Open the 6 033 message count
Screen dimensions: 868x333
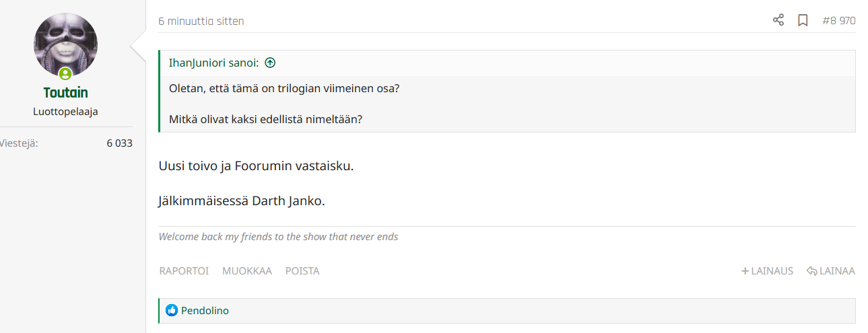[119, 143]
